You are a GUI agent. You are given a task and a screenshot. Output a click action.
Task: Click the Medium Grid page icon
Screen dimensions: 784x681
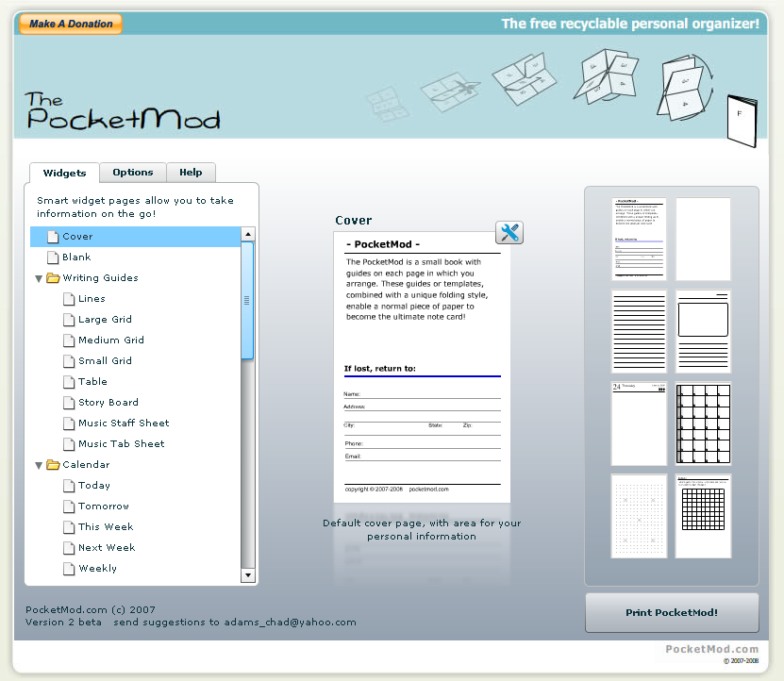click(69, 340)
